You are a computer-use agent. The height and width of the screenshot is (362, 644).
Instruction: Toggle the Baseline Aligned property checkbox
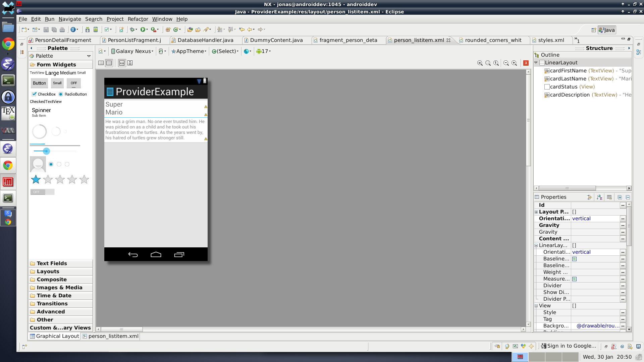575,259
